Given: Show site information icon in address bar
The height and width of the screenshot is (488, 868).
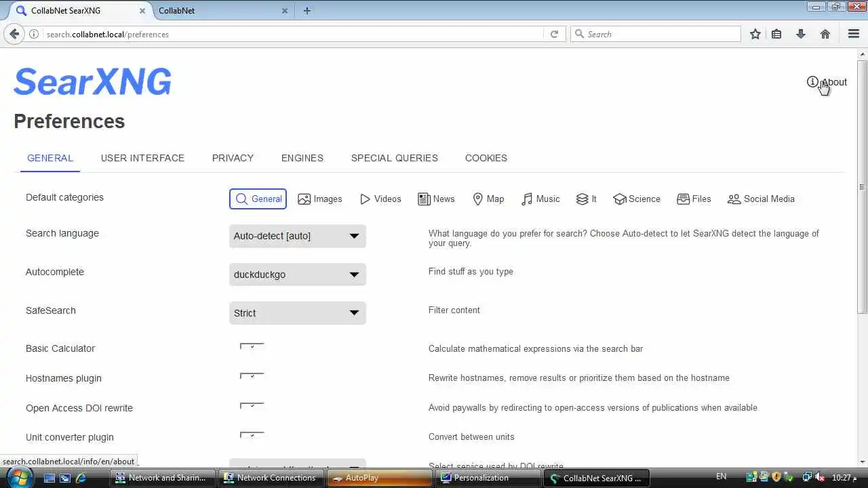Looking at the screenshot, I should click(34, 34).
